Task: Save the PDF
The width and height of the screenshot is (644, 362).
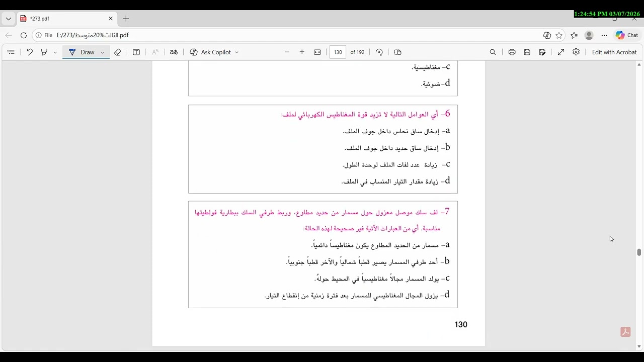Action: click(x=527, y=52)
